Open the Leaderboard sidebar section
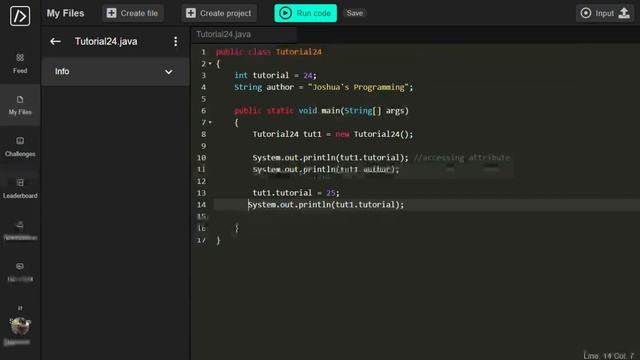640x360 pixels. (20, 188)
